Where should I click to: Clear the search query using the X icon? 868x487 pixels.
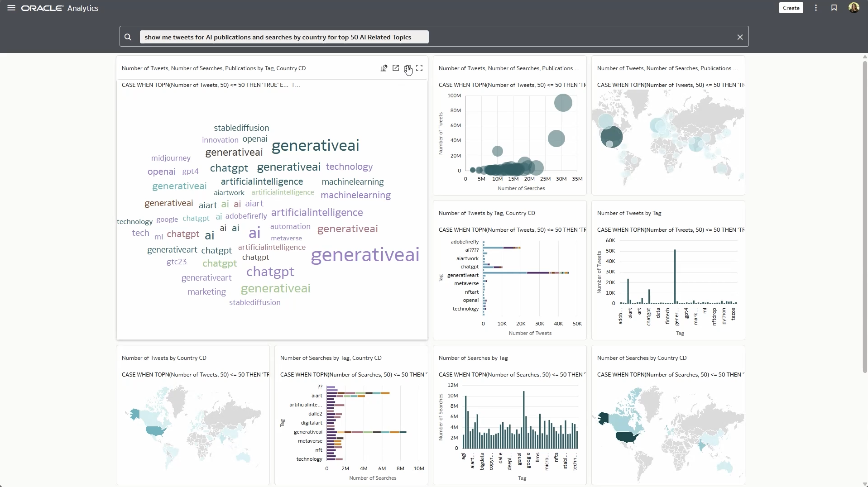(740, 37)
